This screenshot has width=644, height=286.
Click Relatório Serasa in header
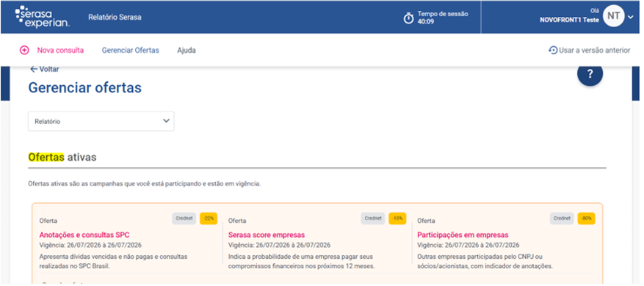coord(115,18)
